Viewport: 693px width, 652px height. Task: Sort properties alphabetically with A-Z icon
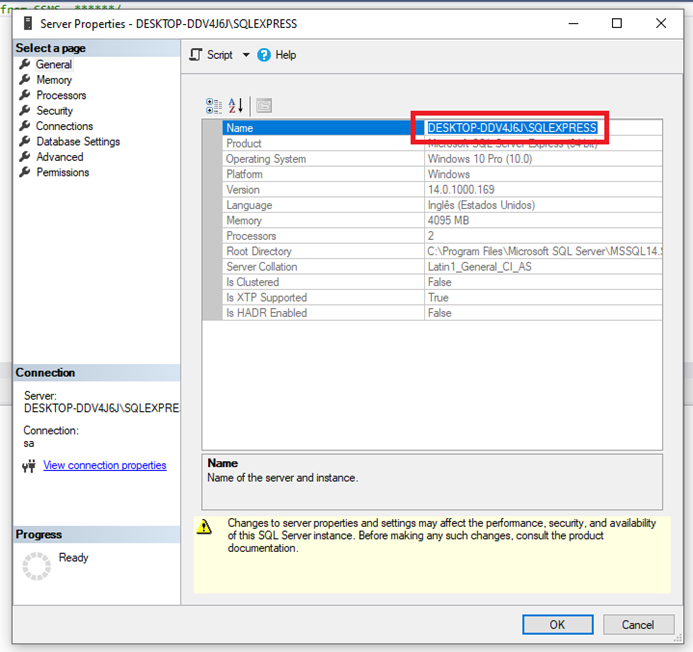coord(236,106)
